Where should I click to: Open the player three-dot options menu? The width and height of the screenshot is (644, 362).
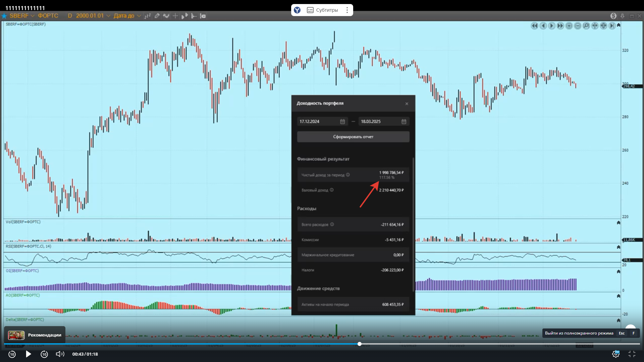pos(347,10)
